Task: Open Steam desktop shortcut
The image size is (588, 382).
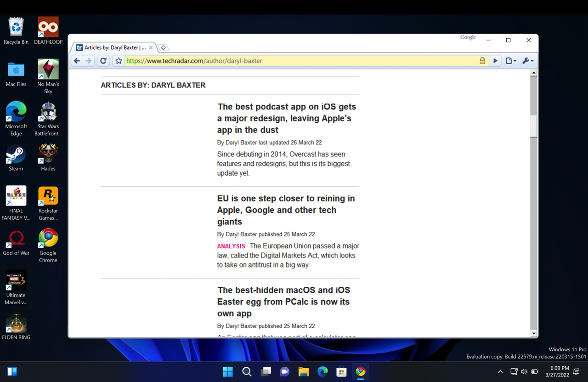Action: coord(16,158)
